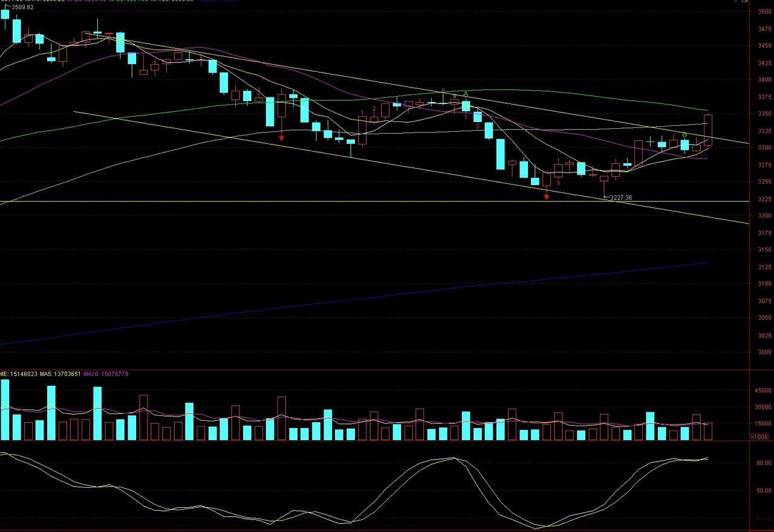Click the 3350 price axis label
Screen dimensions: 774x532
pyautogui.click(x=763, y=114)
